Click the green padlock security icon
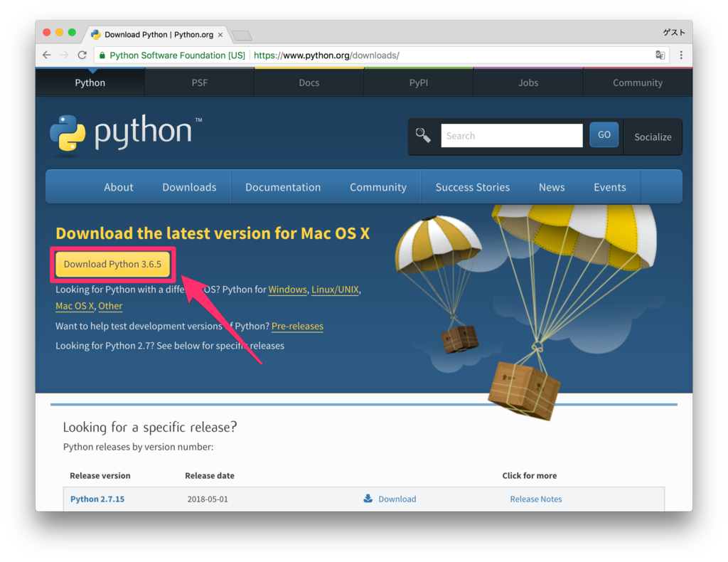 (x=102, y=55)
